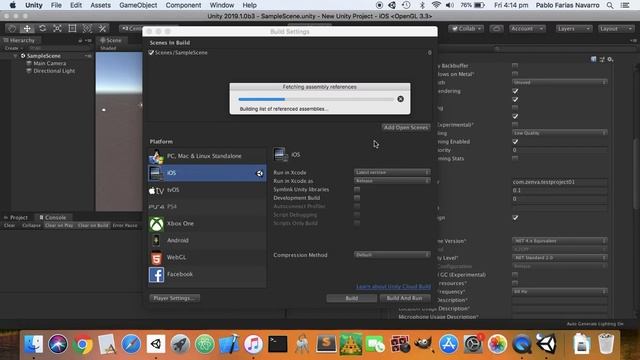The image size is (640, 360).
Task: Enable Development Build checkbox
Action: coord(357,198)
